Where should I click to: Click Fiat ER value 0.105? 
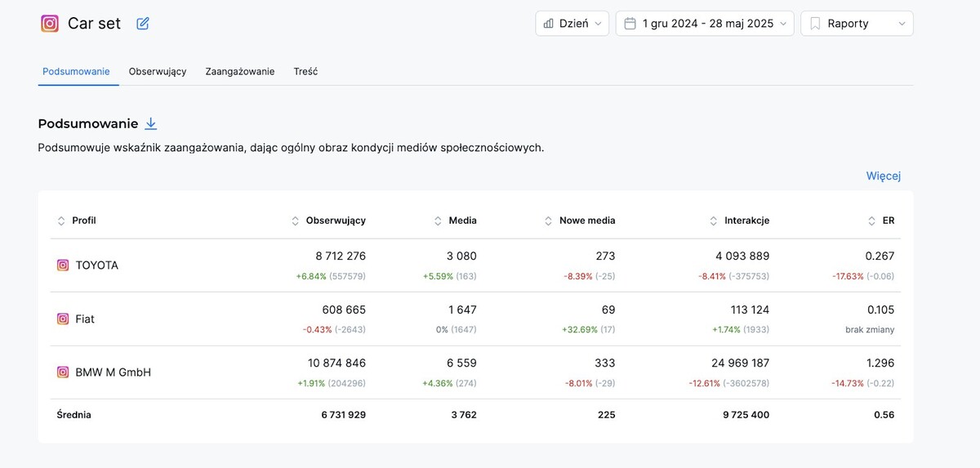[x=880, y=310]
